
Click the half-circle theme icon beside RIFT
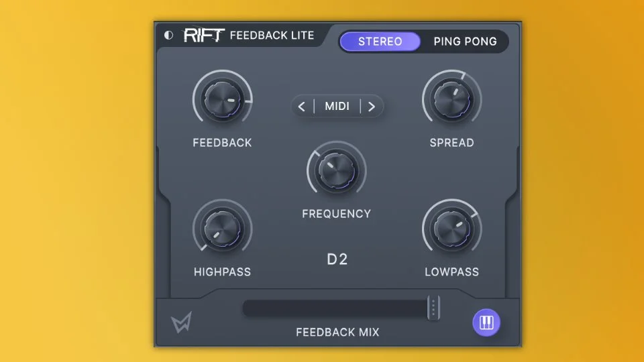pos(168,36)
